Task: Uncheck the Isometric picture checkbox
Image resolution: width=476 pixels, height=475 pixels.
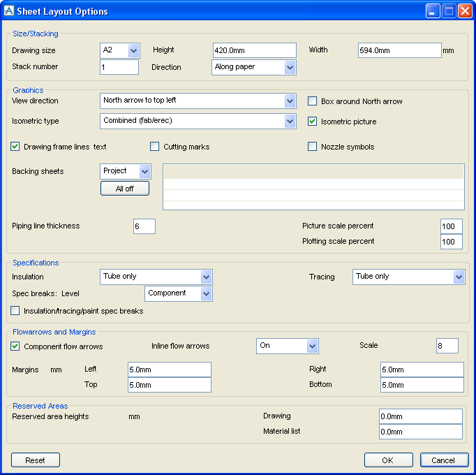Action: pyautogui.click(x=313, y=122)
